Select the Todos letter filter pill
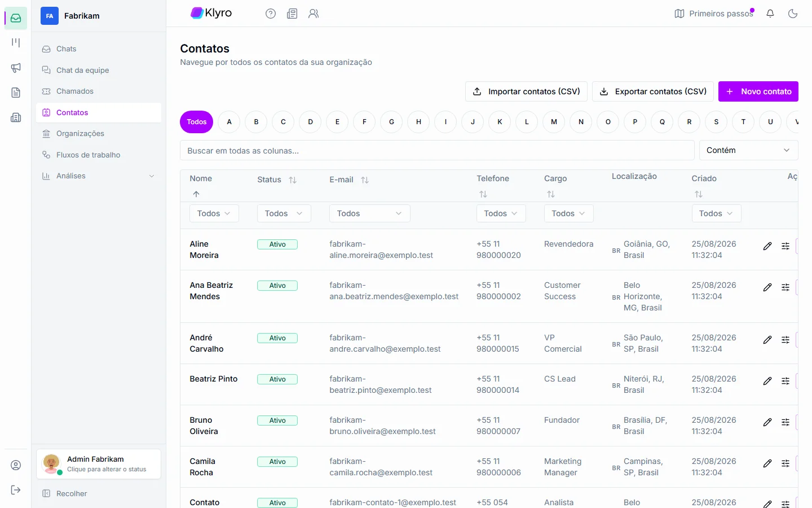Viewport: 812px width, 508px height. [197, 122]
